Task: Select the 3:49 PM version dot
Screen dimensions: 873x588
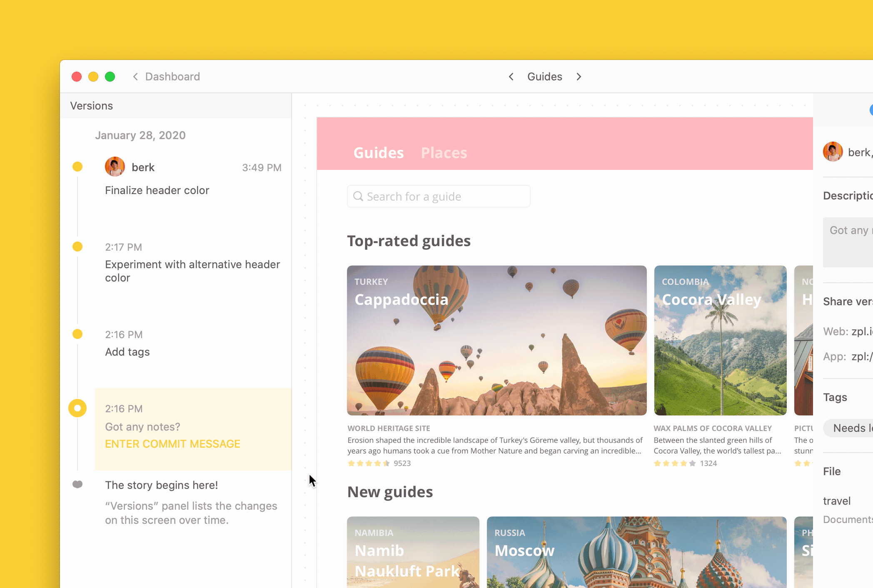Action: pyautogui.click(x=77, y=167)
